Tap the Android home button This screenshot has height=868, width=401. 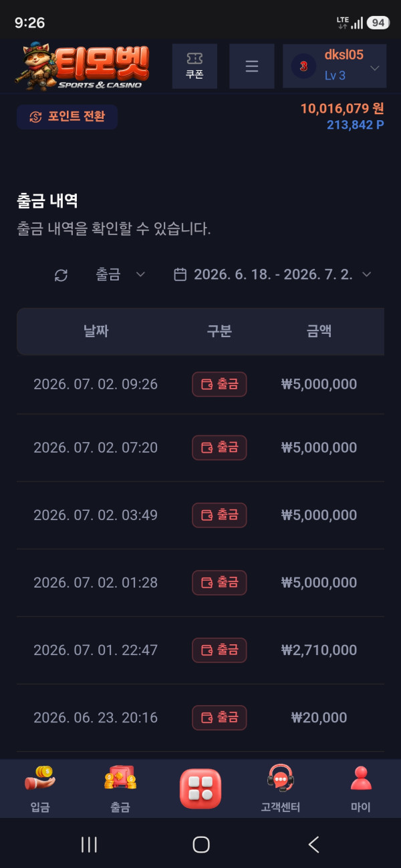click(200, 845)
